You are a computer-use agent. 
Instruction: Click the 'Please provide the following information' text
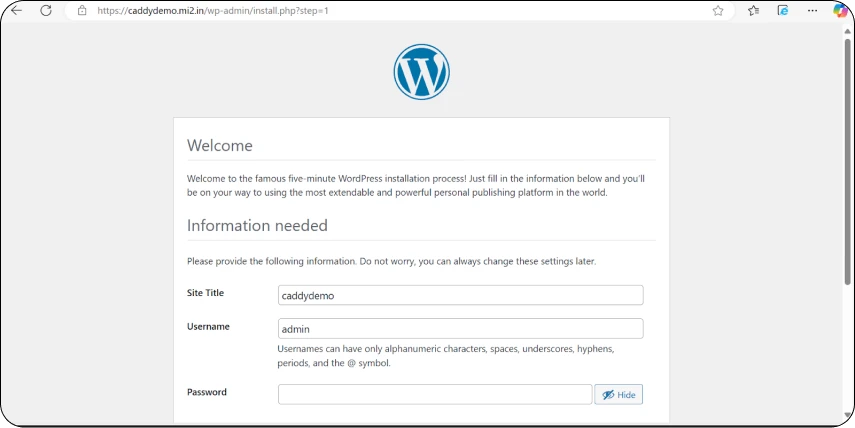click(x=392, y=261)
